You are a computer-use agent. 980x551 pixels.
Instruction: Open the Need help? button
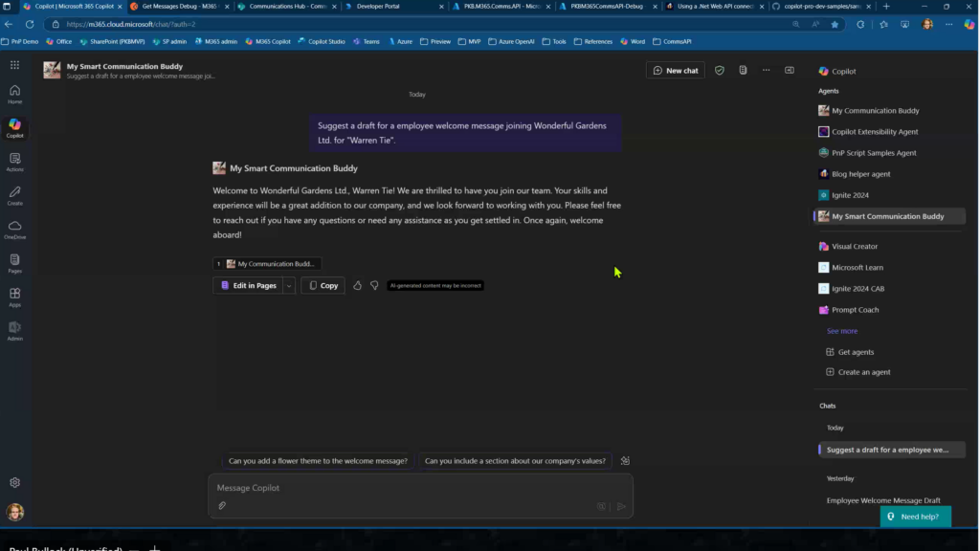click(x=916, y=517)
